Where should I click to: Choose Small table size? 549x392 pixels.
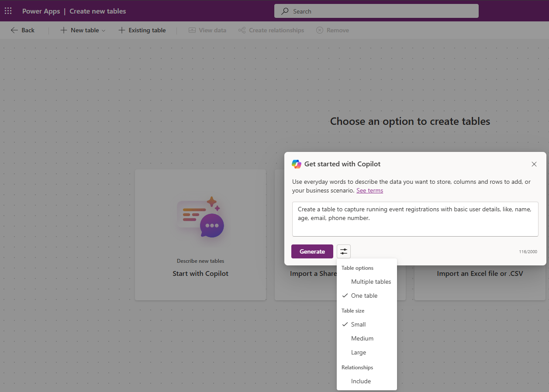pyautogui.click(x=358, y=324)
